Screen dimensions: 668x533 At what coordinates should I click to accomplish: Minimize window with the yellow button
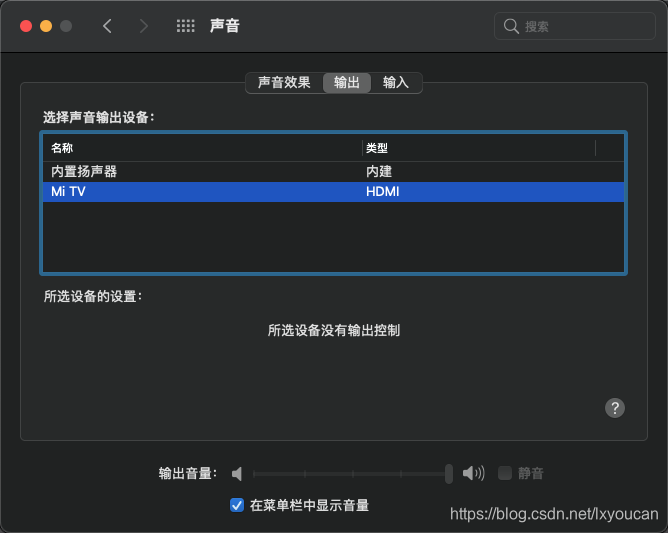click(46, 26)
